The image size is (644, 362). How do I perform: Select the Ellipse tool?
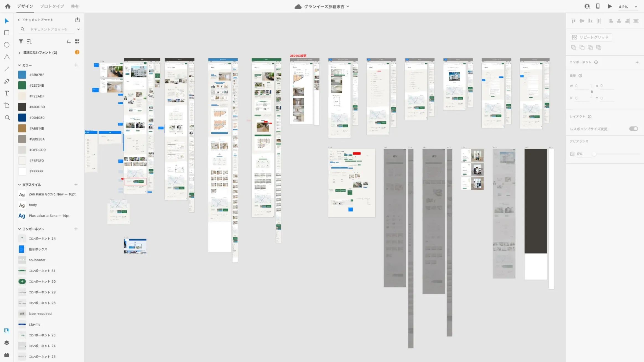click(x=7, y=45)
